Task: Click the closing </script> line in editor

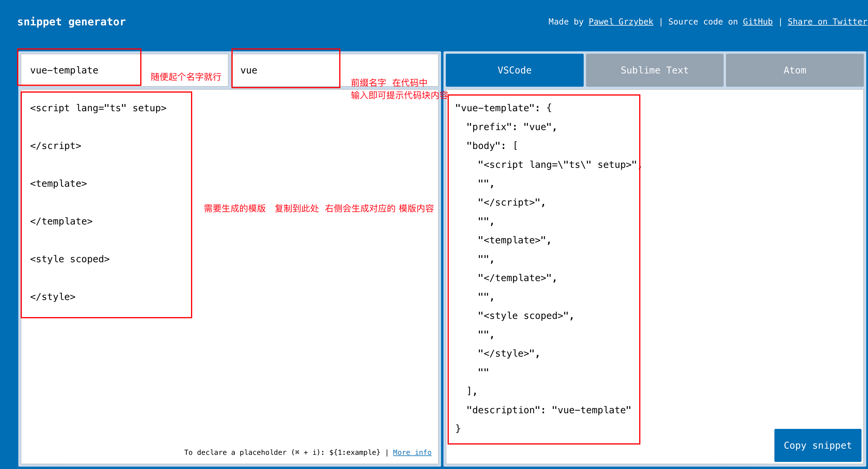Action: [56, 146]
